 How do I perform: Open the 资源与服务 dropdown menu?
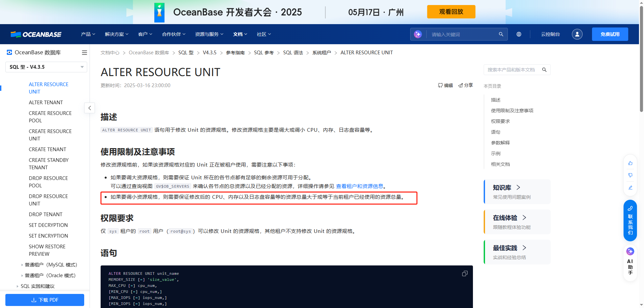click(209, 34)
